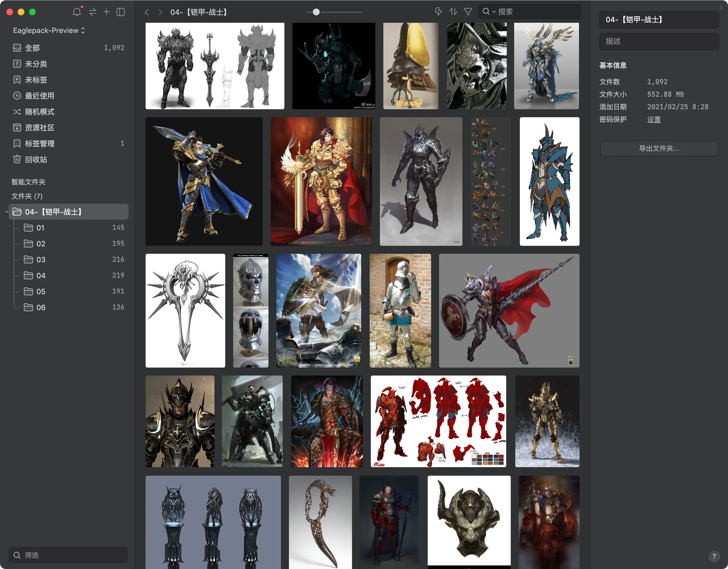Select the dark knight with glowing axe thumbnail
728x569 pixels.
[x=334, y=66]
